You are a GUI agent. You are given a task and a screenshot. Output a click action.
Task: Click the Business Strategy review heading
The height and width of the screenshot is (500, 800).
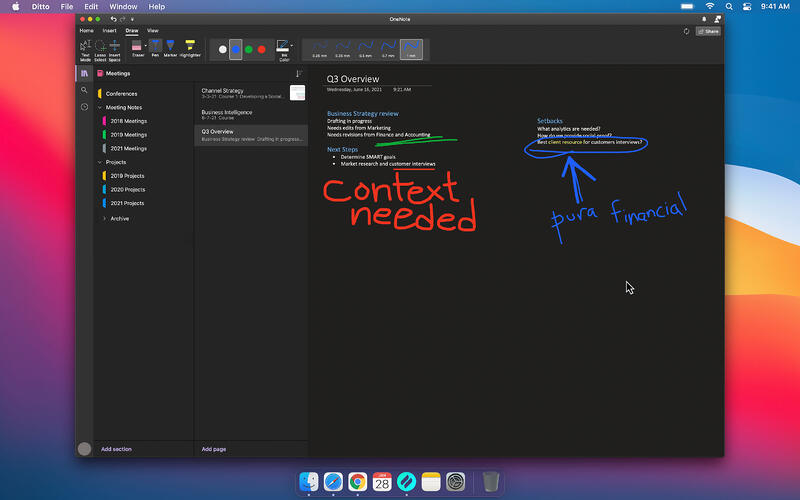tap(363, 113)
